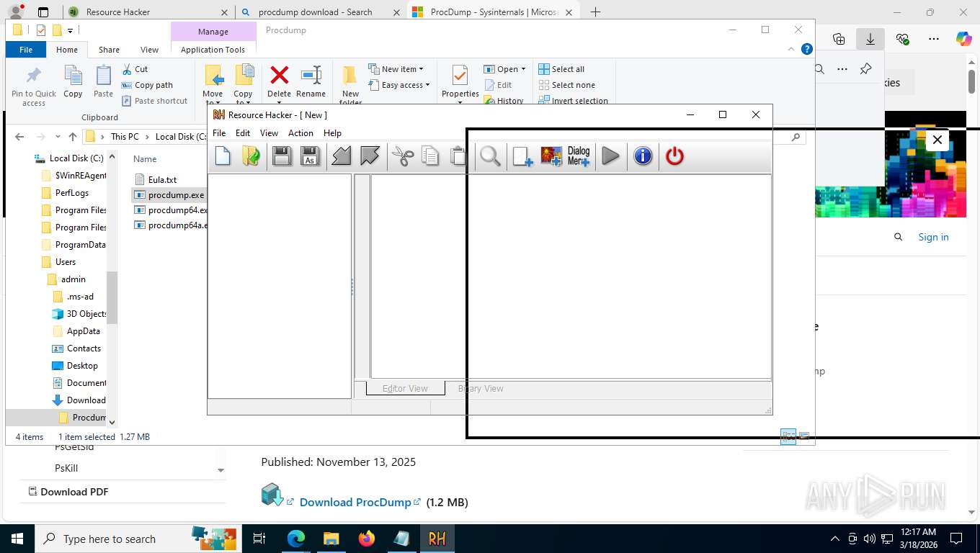Click Sign in link on Microsoft page
This screenshot has width=980, height=553.
coord(933,237)
